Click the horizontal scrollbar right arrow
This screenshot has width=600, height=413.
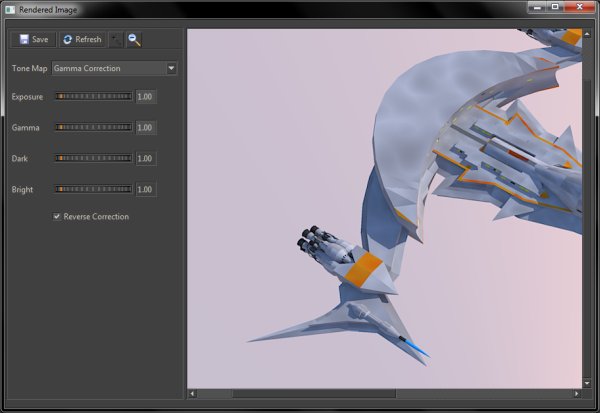click(x=577, y=394)
